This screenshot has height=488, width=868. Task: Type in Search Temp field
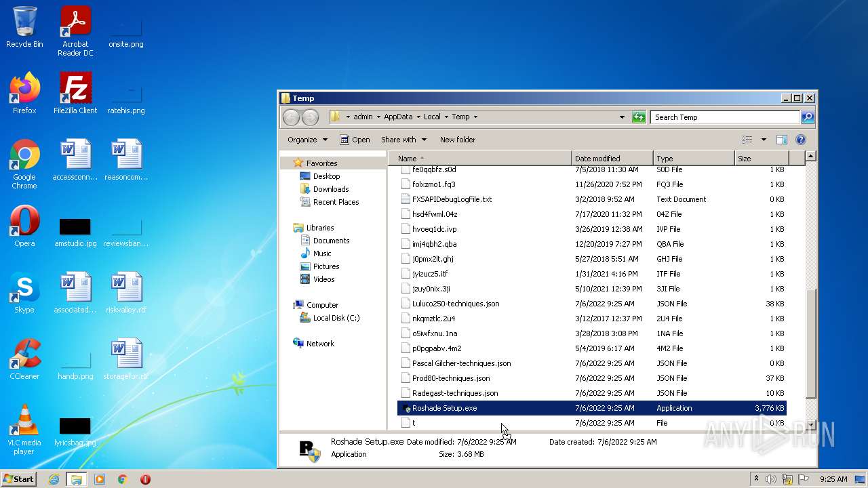[x=726, y=117]
